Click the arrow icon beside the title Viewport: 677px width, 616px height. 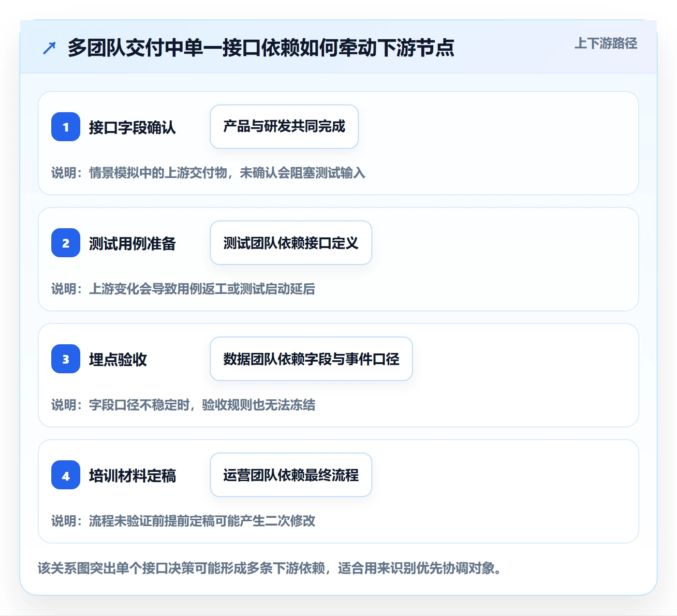coord(49,48)
